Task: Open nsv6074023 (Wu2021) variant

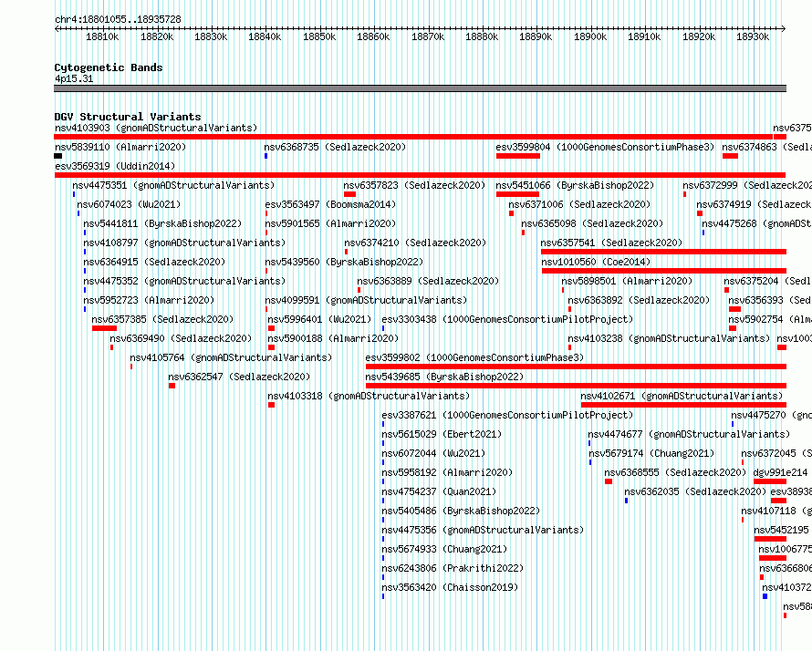Action: coord(129,204)
